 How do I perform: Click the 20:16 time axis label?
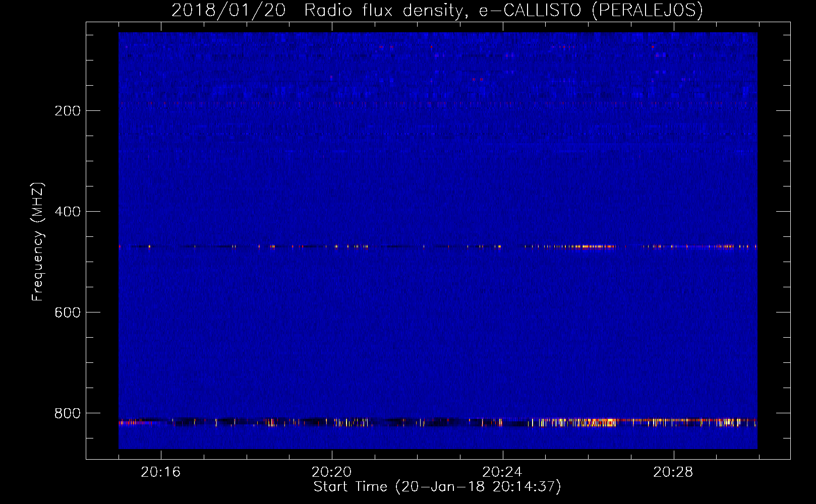point(160,472)
